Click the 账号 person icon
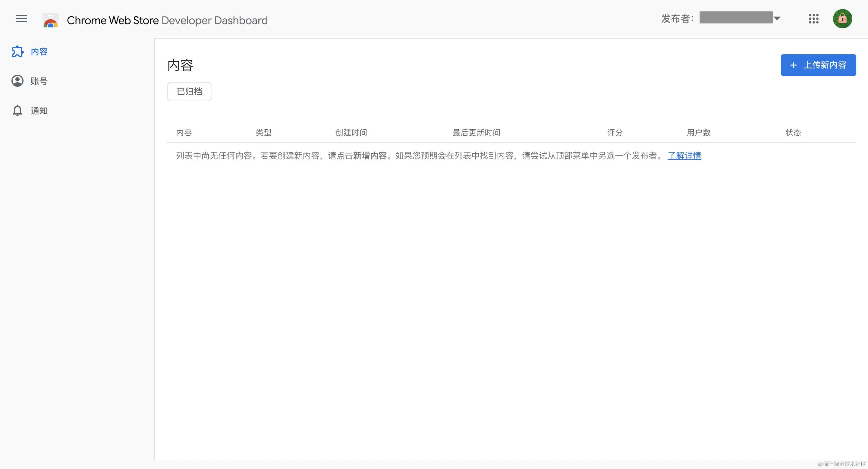This screenshot has height=469, width=868. pos(17,81)
